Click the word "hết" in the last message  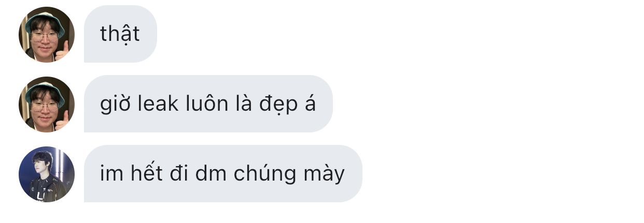pos(144,174)
